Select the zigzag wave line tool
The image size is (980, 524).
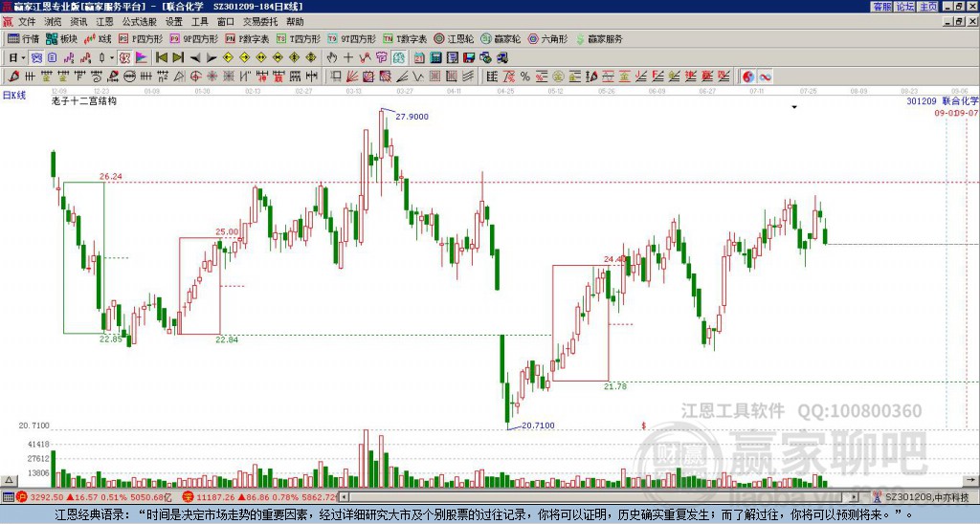[x=418, y=76]
